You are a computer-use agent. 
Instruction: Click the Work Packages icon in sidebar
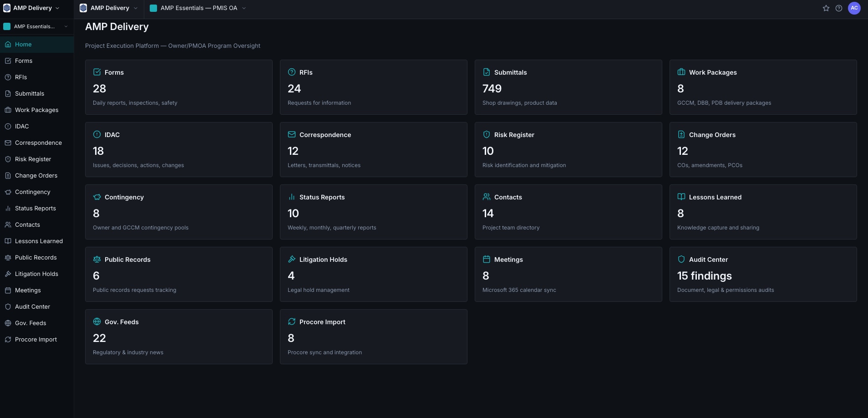pos(8,110)
